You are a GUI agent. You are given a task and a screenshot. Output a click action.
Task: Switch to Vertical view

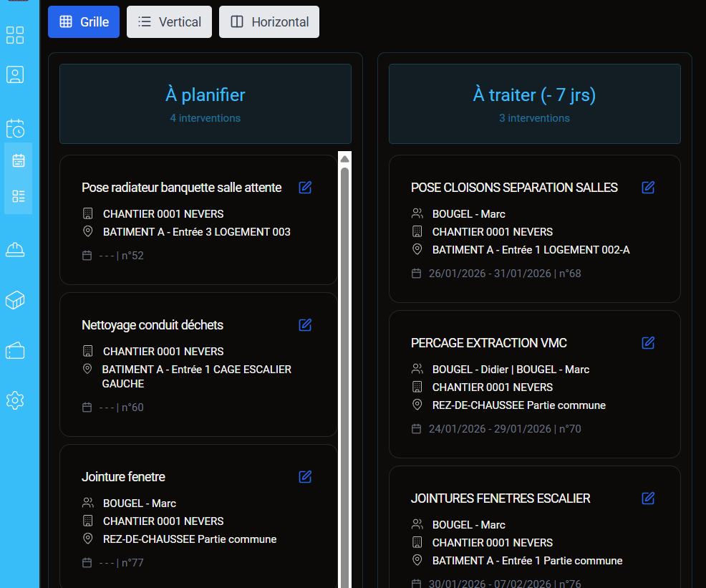[169, 22]
